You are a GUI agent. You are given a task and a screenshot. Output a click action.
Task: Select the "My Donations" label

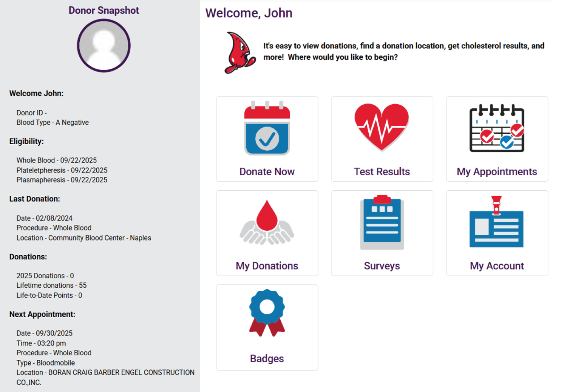coord(267,266)
